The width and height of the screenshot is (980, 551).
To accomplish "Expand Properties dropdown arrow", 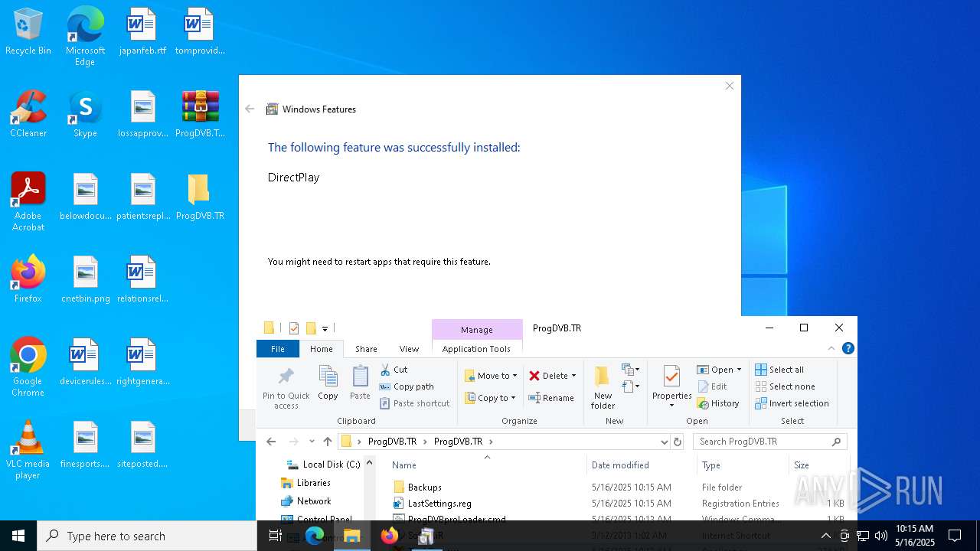I will click(671, 406).
